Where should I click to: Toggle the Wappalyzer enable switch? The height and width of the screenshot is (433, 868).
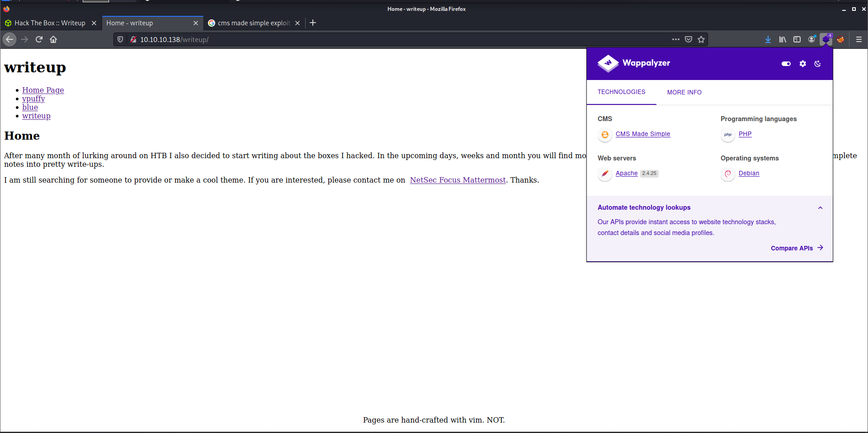(786, 64)
